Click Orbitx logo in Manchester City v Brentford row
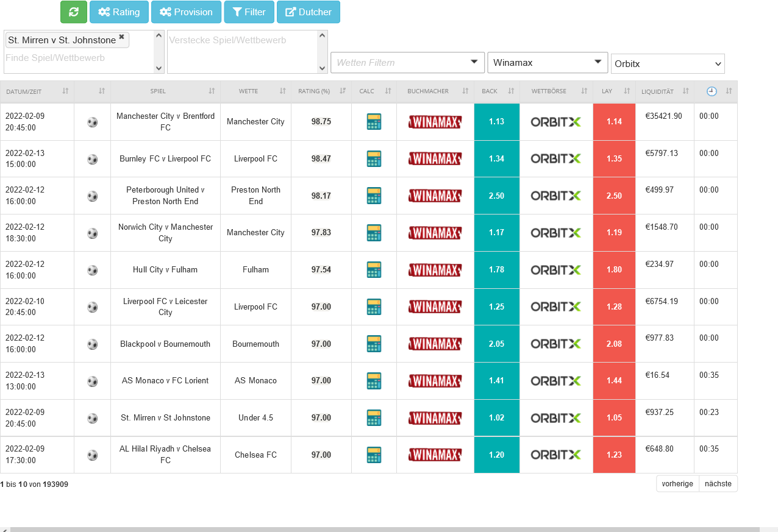 coord(555,122)
